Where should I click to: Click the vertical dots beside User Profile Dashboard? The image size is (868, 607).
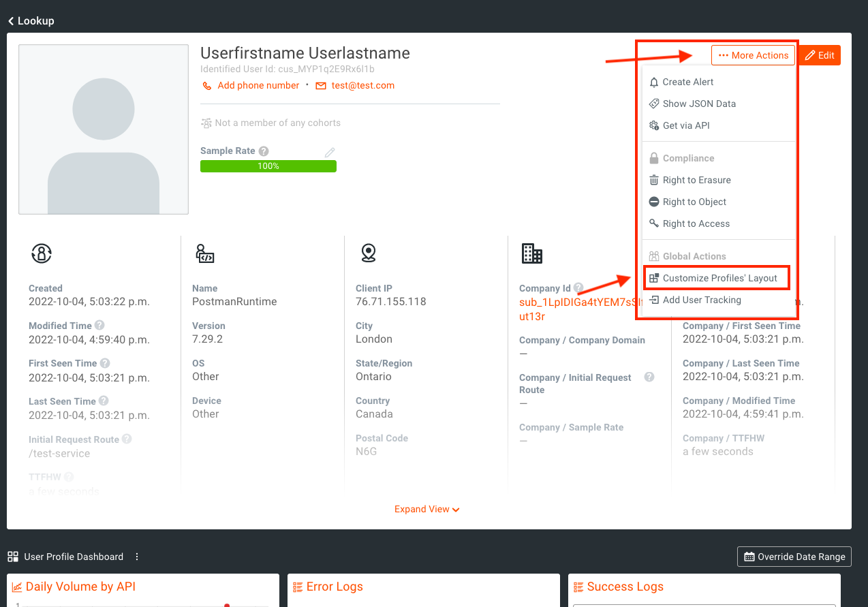pyautogui.click(x=137, y=557)
